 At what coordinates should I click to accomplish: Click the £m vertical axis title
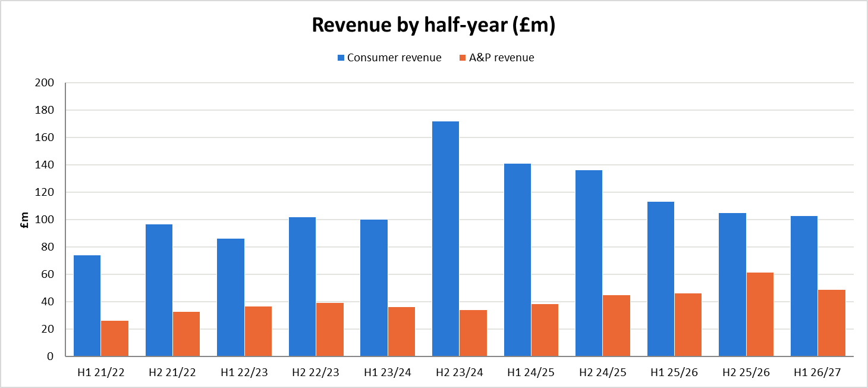26,220
